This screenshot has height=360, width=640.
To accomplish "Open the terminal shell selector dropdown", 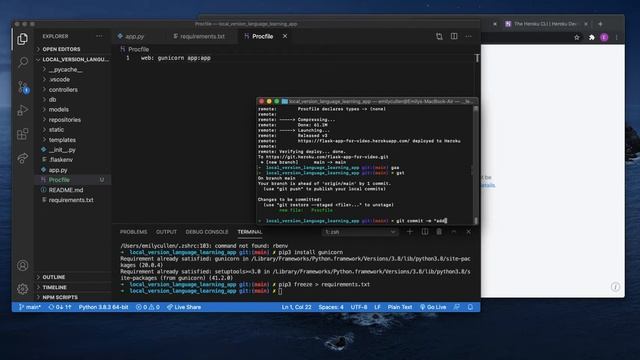I will 360,232.
